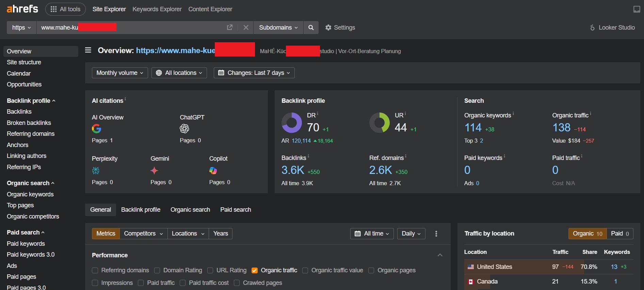Open Keywords Explorer from top menu
644x290 pixels.
point(157,9)
